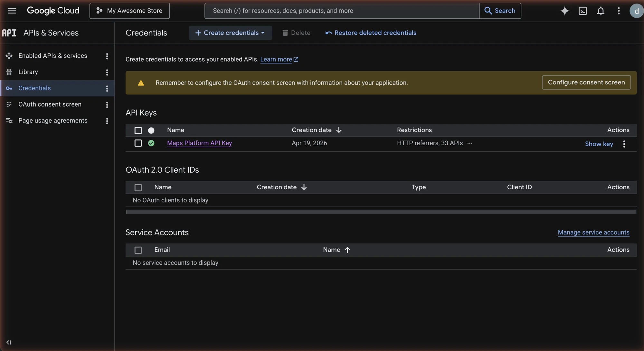Click the APIs & Services title
The width and height of the screenshot is (644, 351).
pos(51,33)
